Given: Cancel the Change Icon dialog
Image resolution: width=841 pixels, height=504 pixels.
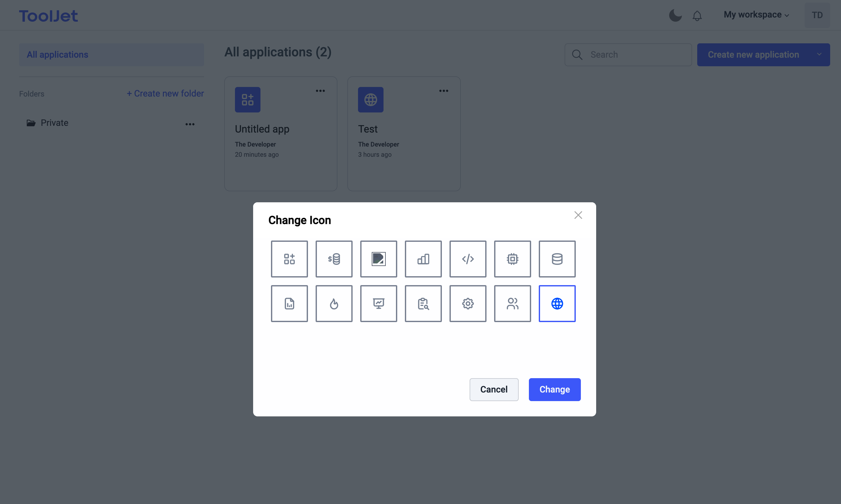Looking at the screenshot, I should [x=494, y=389].
